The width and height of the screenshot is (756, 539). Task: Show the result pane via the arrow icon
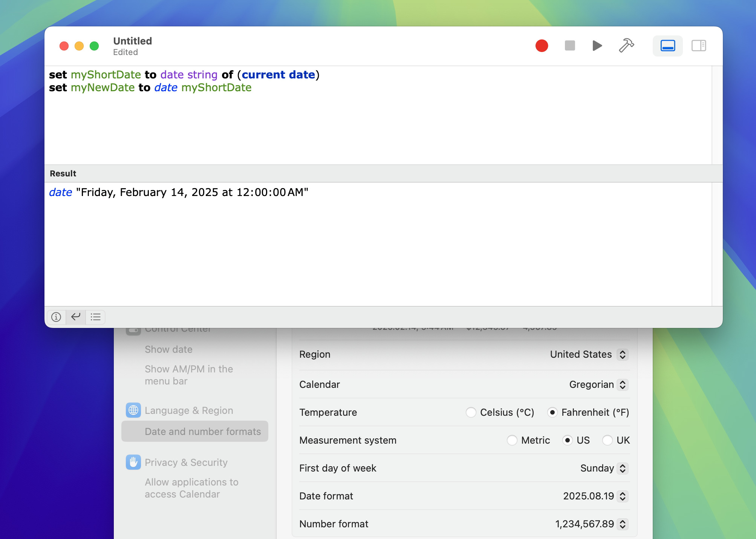click(x=76, y=317)
